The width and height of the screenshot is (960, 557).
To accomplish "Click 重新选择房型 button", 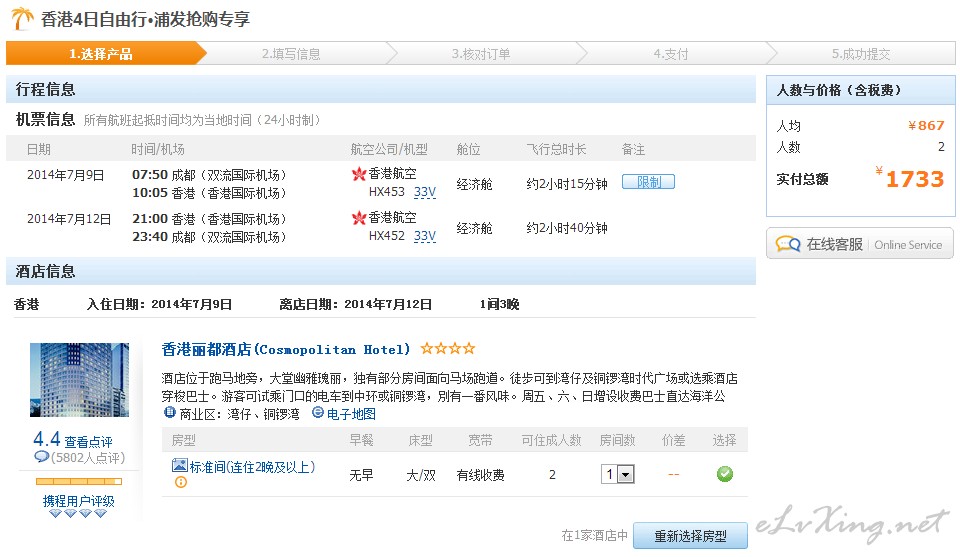I will pyautogui.click(x=689, y=536).
